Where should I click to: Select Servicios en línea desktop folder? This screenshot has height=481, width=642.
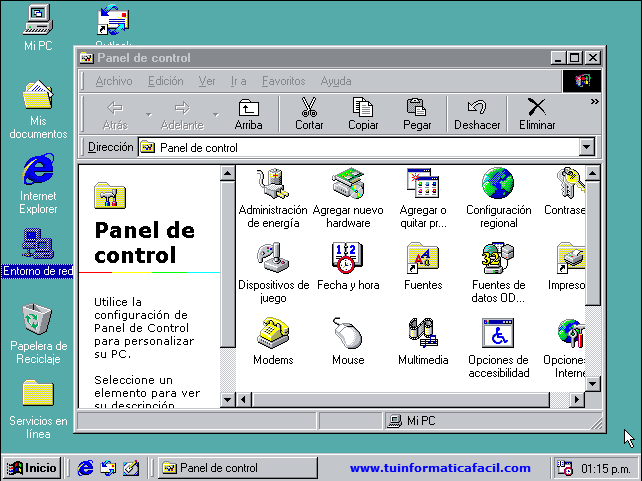[x=38, y=409]
